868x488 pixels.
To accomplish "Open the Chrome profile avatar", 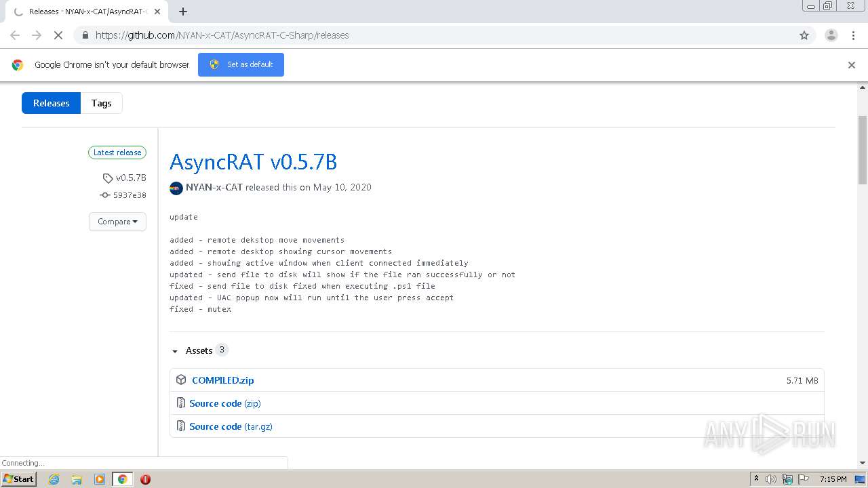I will pos(831,35).
